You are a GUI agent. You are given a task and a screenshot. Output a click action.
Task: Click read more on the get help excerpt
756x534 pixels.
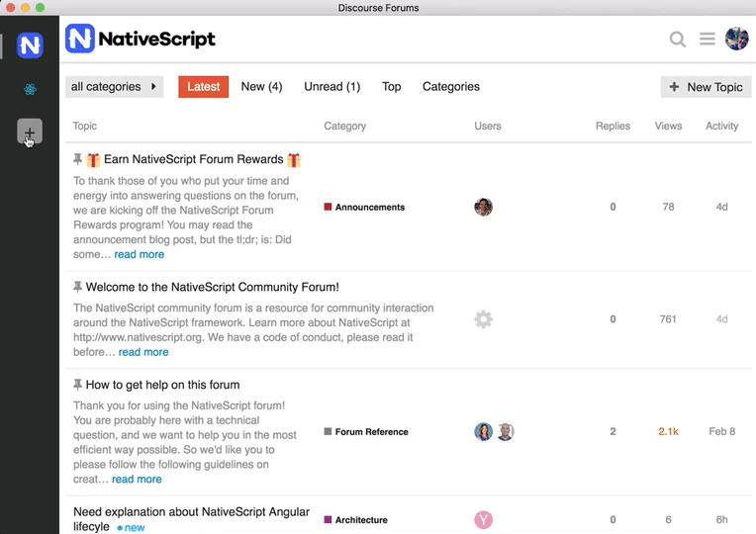137,480
